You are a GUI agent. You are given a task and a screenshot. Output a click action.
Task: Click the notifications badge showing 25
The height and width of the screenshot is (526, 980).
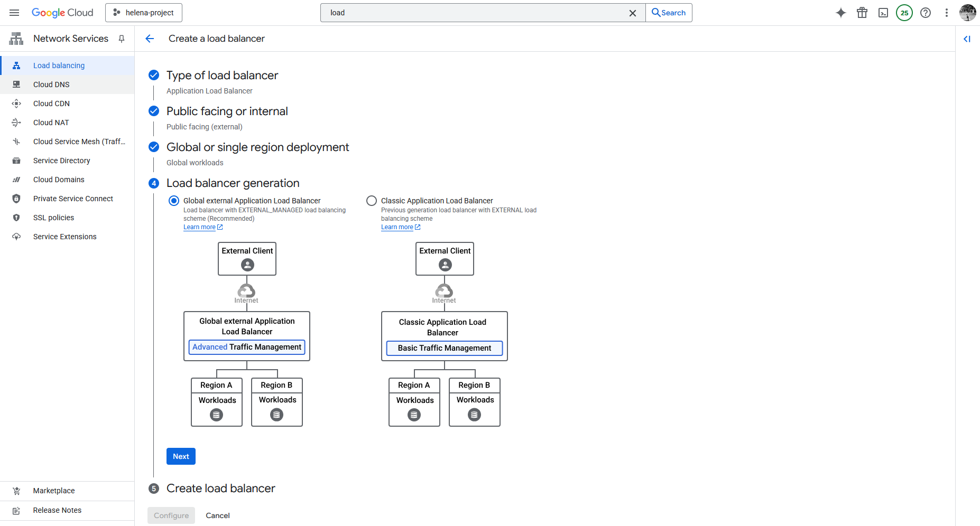pos(904,13)
